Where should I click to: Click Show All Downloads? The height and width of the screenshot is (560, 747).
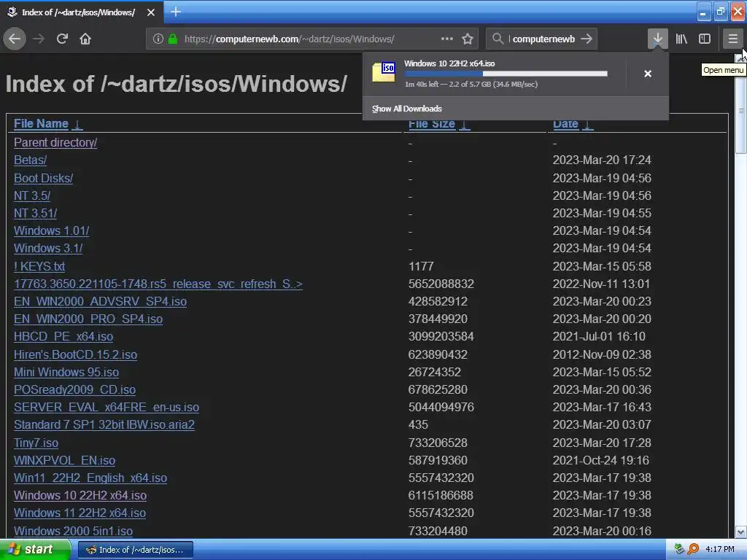click(407, 109)
